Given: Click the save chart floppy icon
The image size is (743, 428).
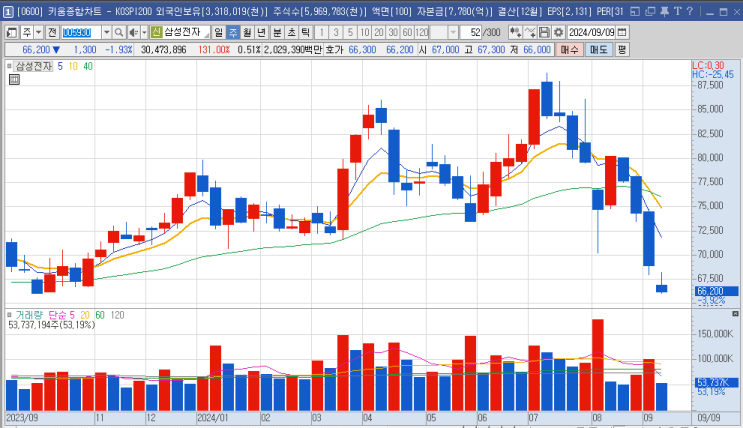Looking at the screenshot, I should pyautogui.click(x=544, y=32).
